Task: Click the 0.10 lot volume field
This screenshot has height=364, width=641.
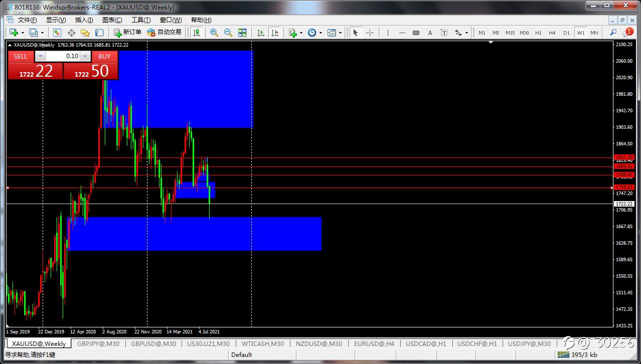Action: [x=63, y=56]
